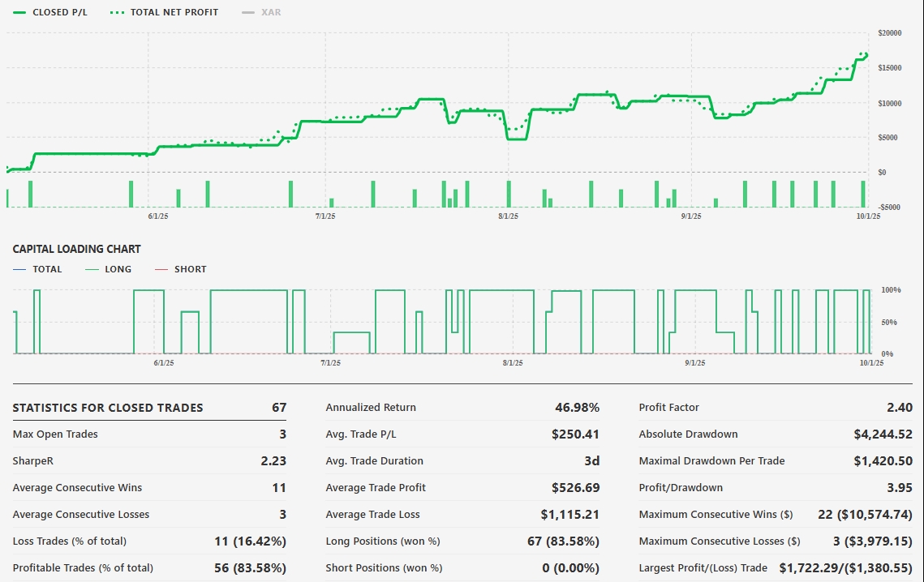Click the Annualized Return value 46.98%
Viewport: 924px width, 582px height.
576,408
